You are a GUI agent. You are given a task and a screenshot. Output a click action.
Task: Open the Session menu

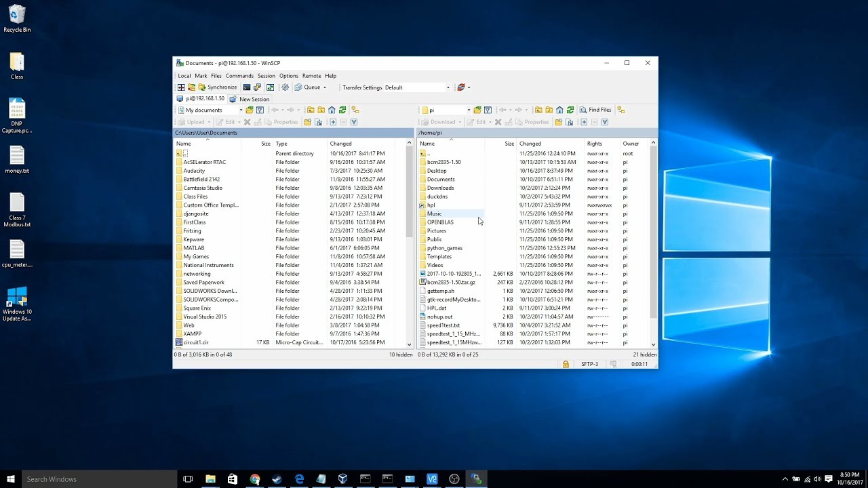point(267,76)
